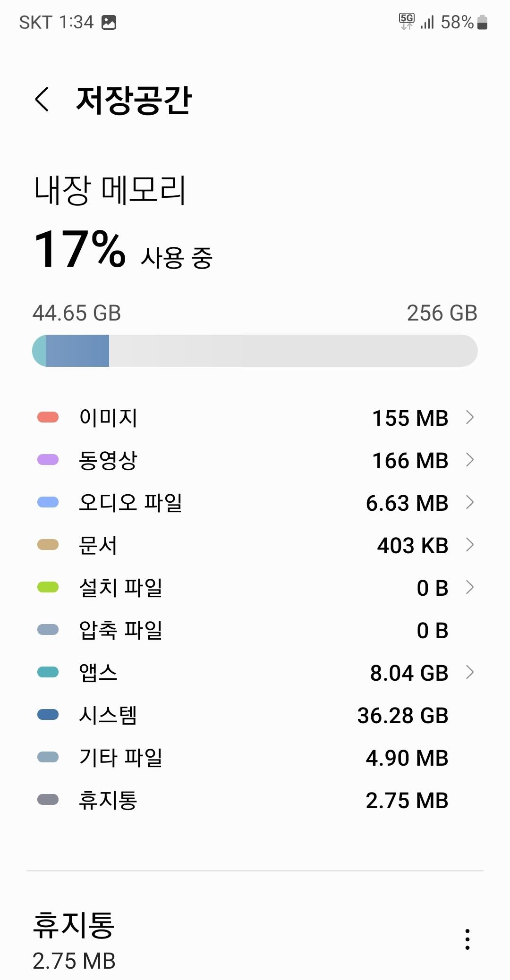Tap the back arrow beside 저장공간
Screen dimensions: 510x980
[42, 100]
